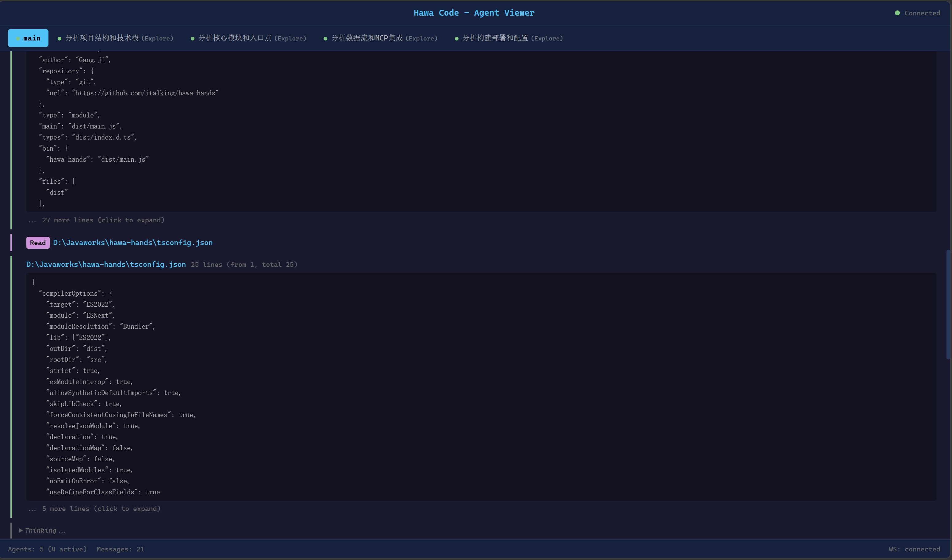Image resolution: width=952 pixels, height=560 pixels.
Task: Click the "25 lines (from 1, total 25)" text
Action: 244,265
